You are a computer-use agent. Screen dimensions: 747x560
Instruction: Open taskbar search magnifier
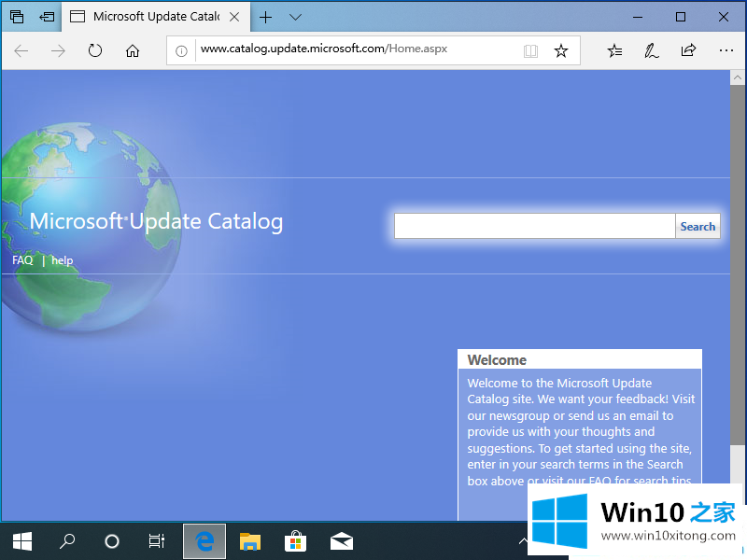tap(67, 541)
